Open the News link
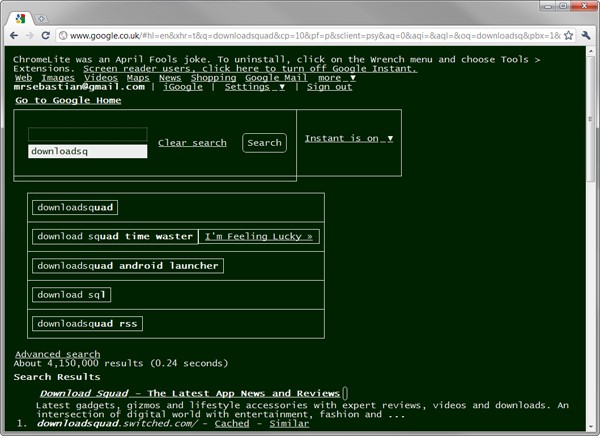 tap(170, 78)
